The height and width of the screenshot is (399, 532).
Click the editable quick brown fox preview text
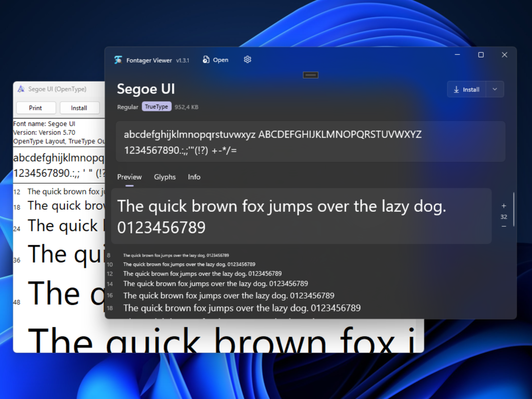click(x=301, y=216)
